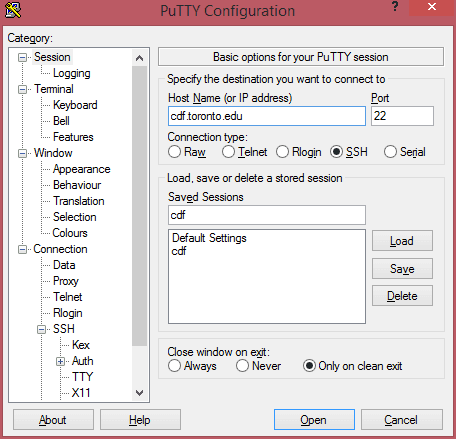Click the About button
456x439 pixels.
(53, 420)
